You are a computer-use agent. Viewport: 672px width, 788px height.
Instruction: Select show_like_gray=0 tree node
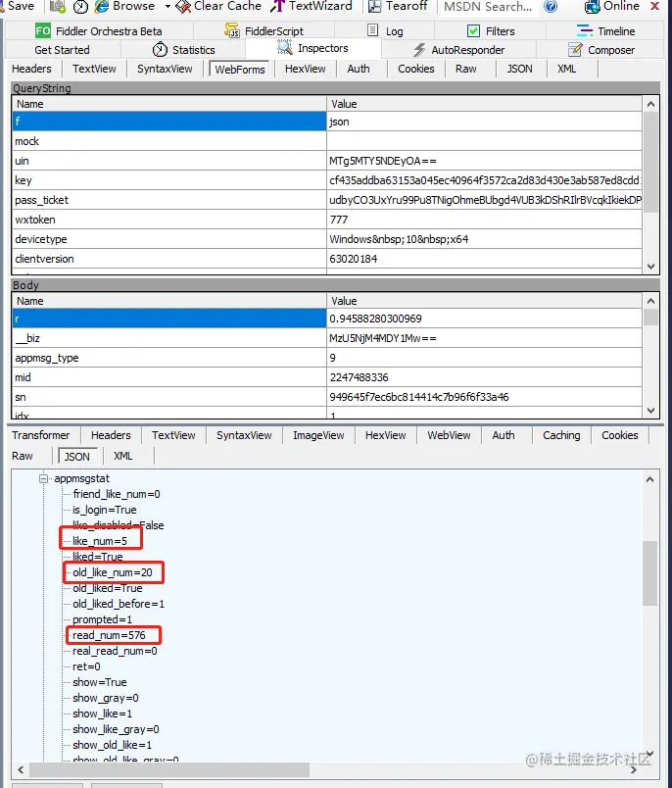[x=116, y=729]
